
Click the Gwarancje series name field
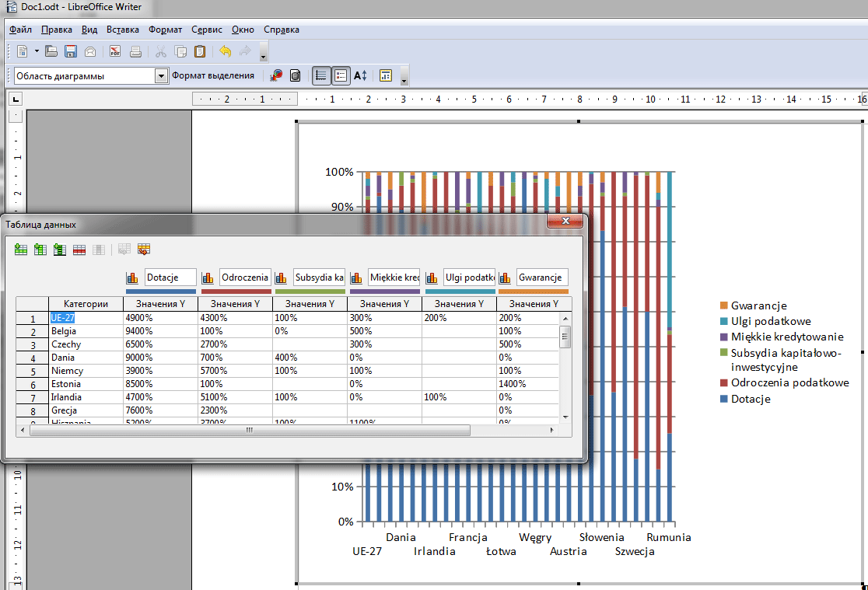point(543,278)
